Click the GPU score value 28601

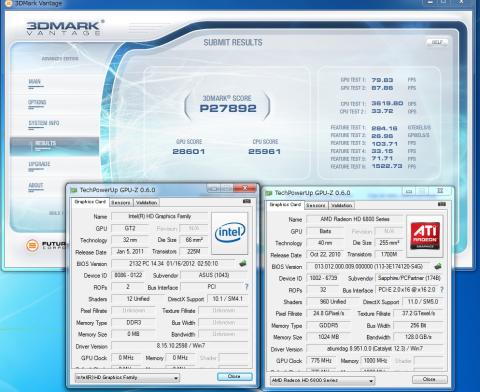coord(189,152)
